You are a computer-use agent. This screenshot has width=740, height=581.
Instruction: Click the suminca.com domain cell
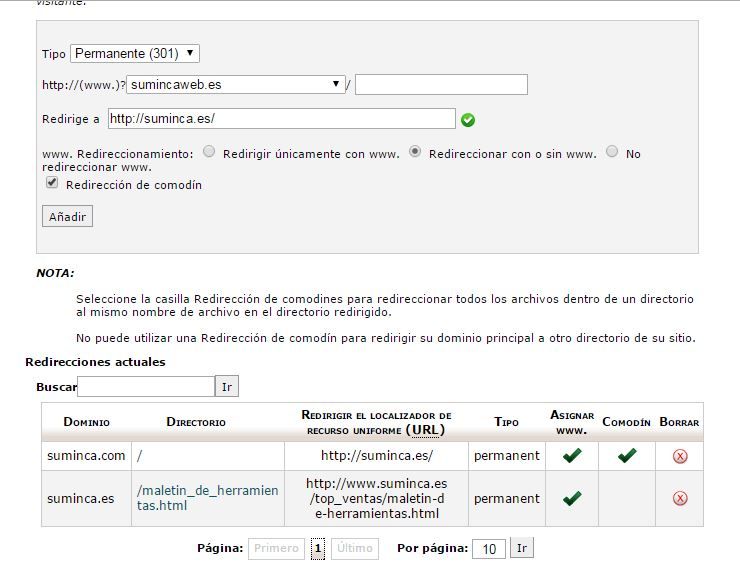point(86,456)
